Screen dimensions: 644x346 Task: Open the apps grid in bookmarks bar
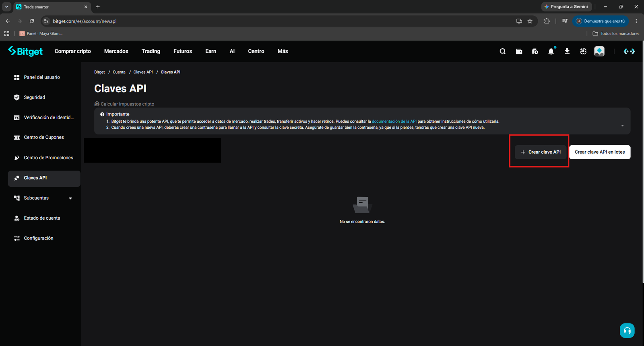coord(7,33)
